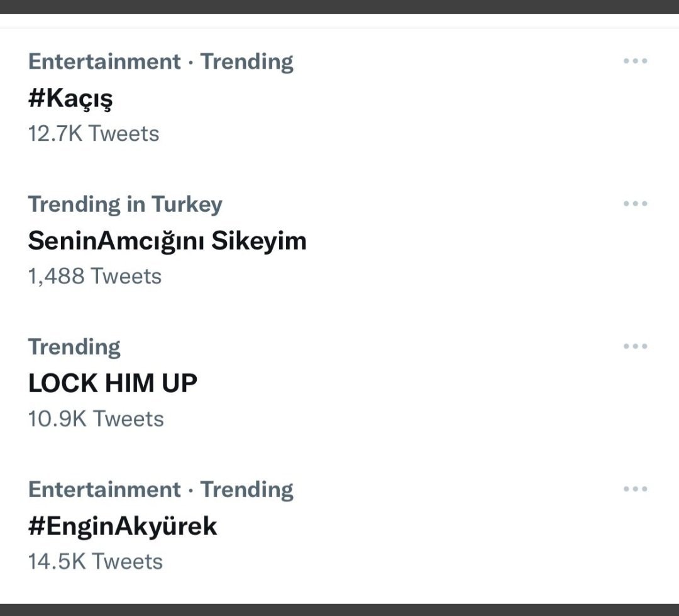Click three-dot menu beside LOCK HIM UP
This screenshot has width=679, height=616.
635,346
